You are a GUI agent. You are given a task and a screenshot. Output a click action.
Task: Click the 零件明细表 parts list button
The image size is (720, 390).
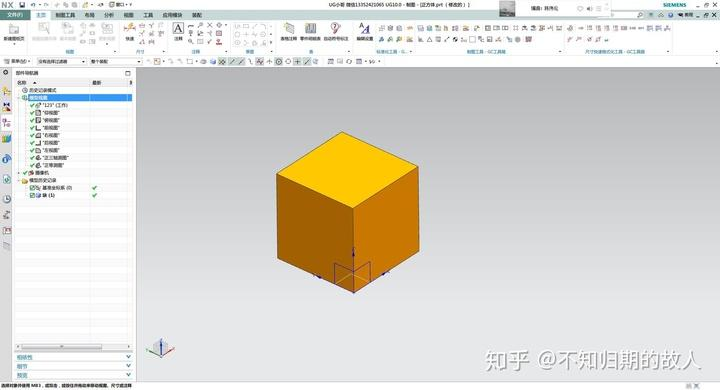[x=310, y=32]
